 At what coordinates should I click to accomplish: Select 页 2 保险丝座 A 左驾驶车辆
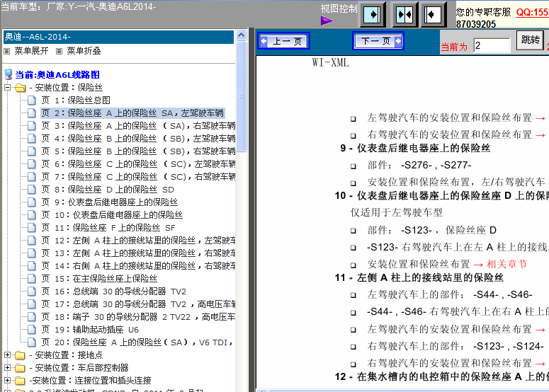click(x=132, y=113)
